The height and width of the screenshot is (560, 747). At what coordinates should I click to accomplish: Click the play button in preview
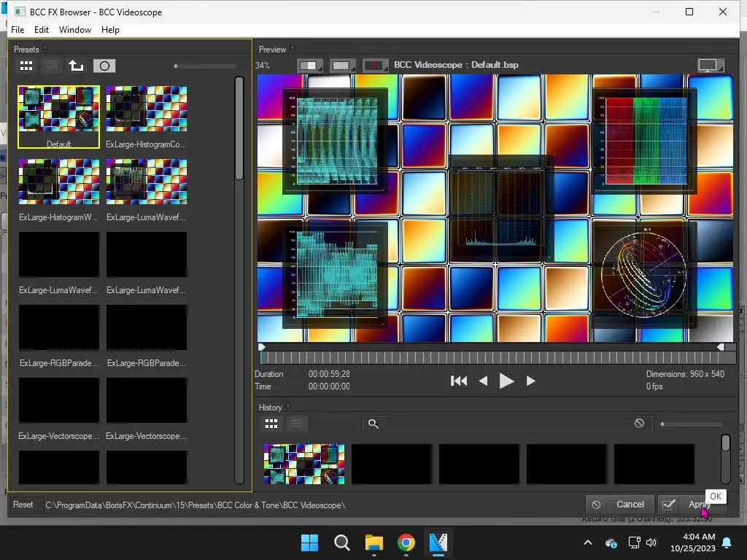[506, 381]
